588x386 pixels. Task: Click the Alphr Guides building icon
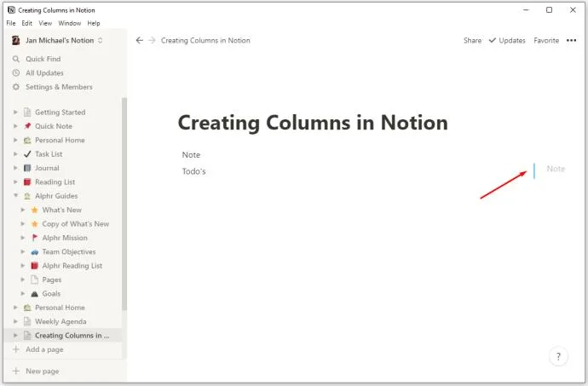(x=27, y=196)
